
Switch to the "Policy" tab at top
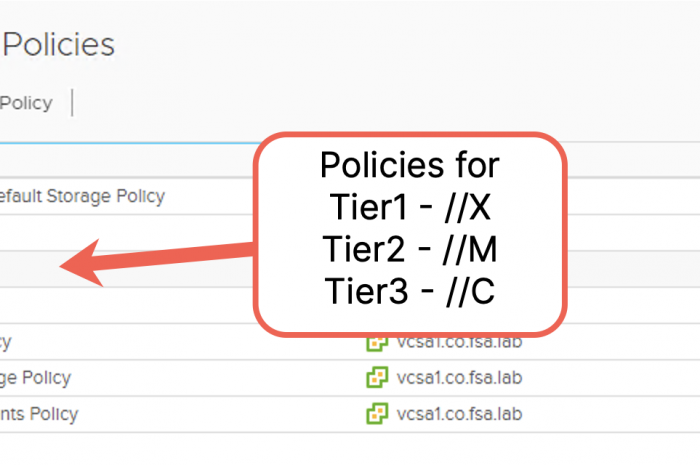[x=26, y=103]
